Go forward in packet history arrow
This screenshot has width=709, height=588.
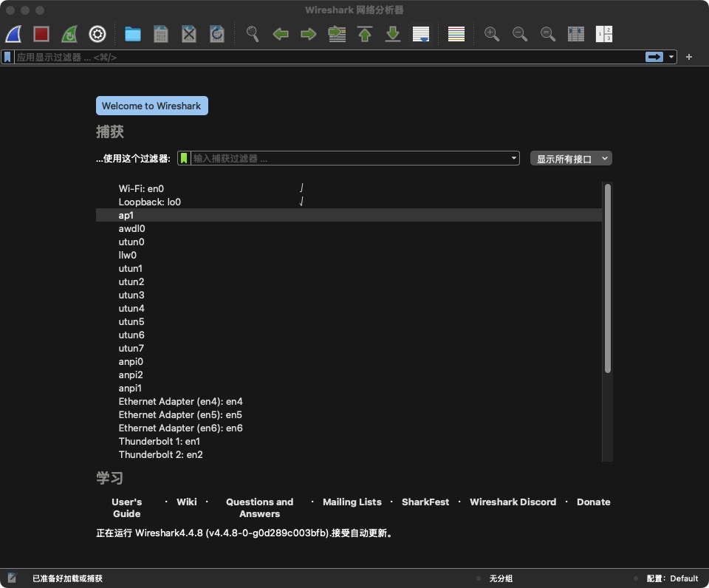tap(309, 34)
